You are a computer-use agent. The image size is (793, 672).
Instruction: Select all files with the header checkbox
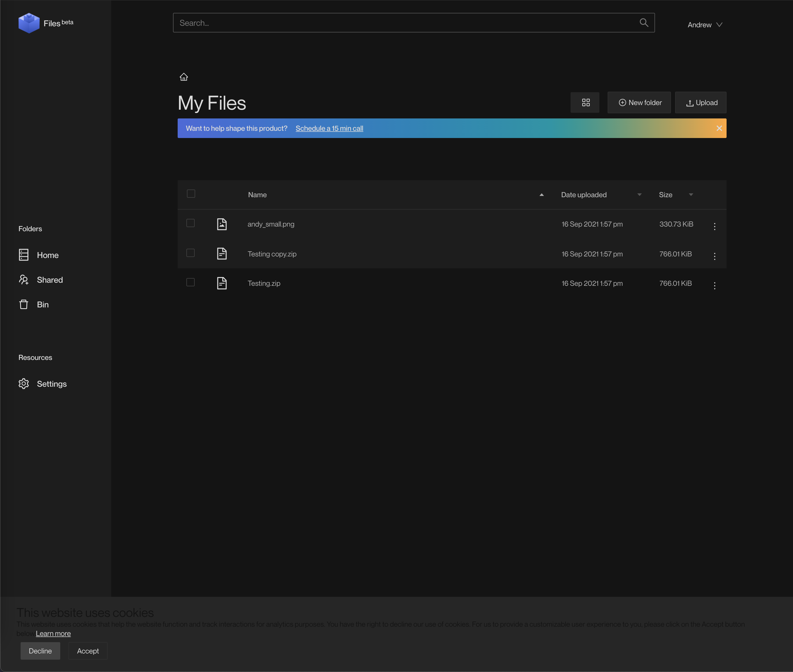click(191, 194)
